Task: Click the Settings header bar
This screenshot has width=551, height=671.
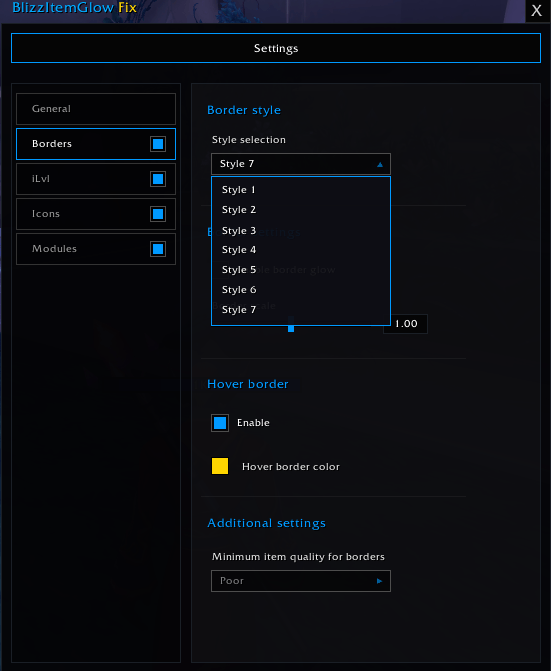Action: 276,48
